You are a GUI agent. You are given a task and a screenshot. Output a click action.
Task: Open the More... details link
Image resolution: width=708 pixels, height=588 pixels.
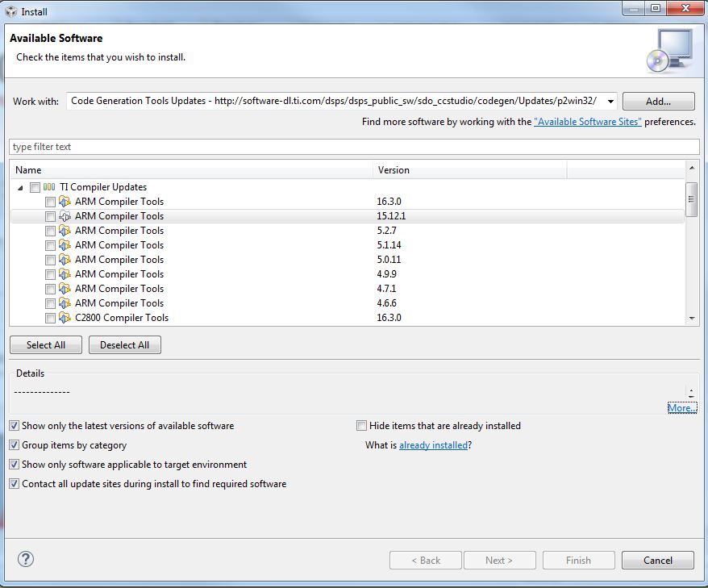pyautogui.click(x=682, y=408)
